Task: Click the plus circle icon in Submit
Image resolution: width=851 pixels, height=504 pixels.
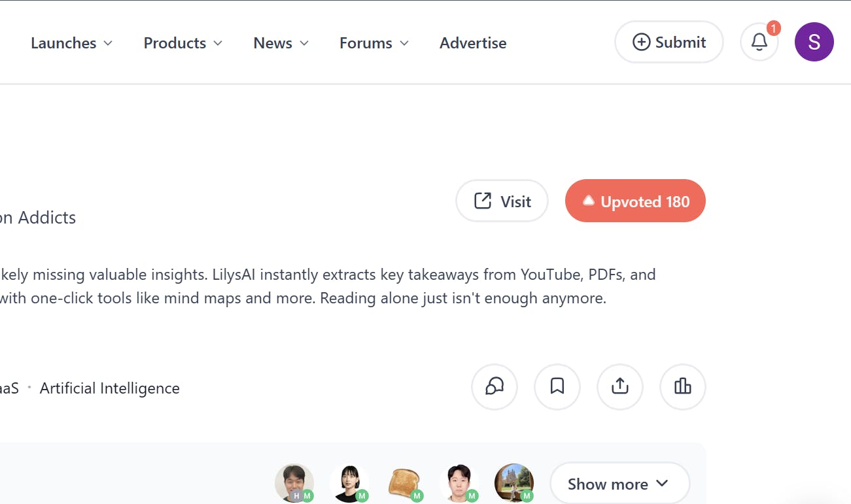Action: [x=641, y=42]
